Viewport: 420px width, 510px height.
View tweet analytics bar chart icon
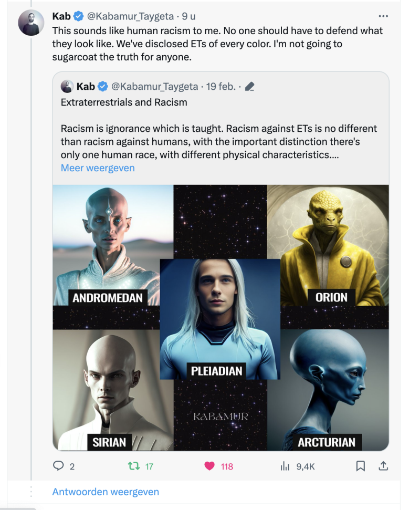pos(285,466)
